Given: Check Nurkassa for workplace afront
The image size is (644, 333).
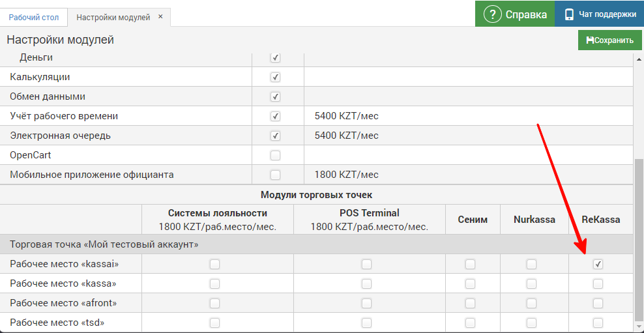Looking at the screenshot, I should 531,303.
